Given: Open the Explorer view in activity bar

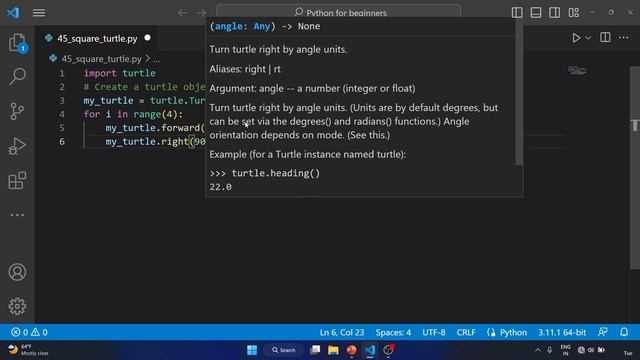Looking at the screenshot, I should [17, 43].
